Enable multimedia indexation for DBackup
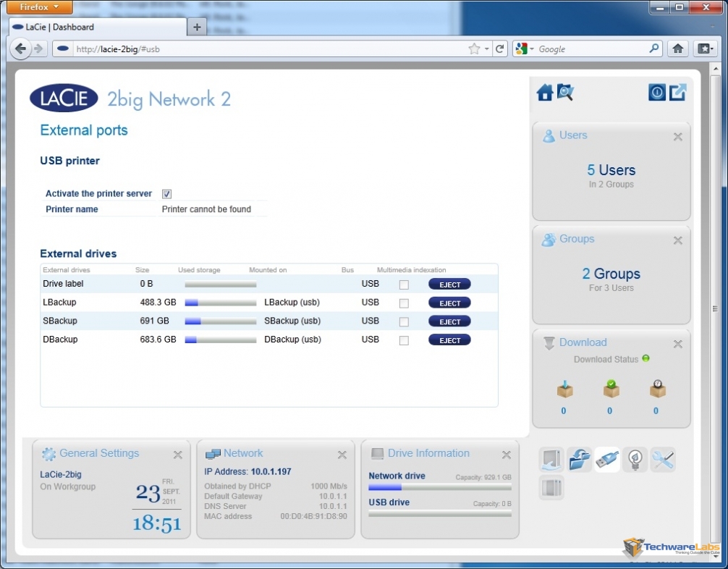Image resolution: width=728 pixels, height=569 pixels. [404, 340]
